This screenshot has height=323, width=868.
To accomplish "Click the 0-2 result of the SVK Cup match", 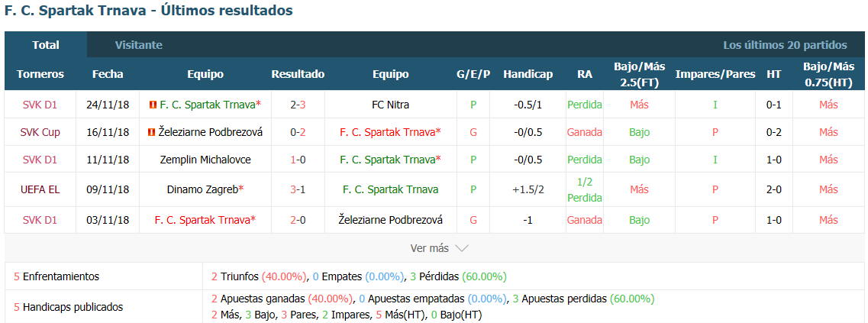I will pos(298,132).
